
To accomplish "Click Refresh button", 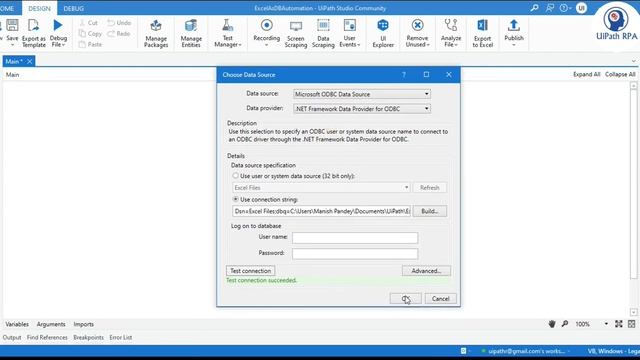I will point(429,187).
